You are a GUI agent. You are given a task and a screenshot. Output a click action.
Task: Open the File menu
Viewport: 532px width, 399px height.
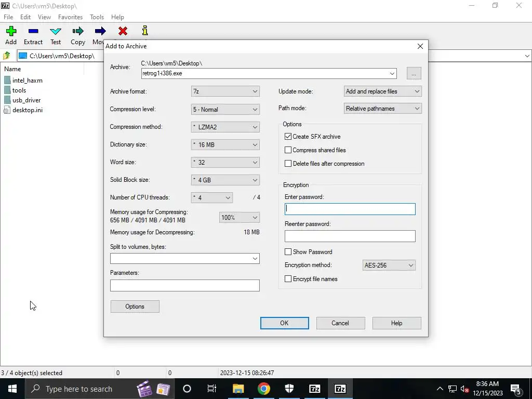pyautogui.click(x=8, y=17)
